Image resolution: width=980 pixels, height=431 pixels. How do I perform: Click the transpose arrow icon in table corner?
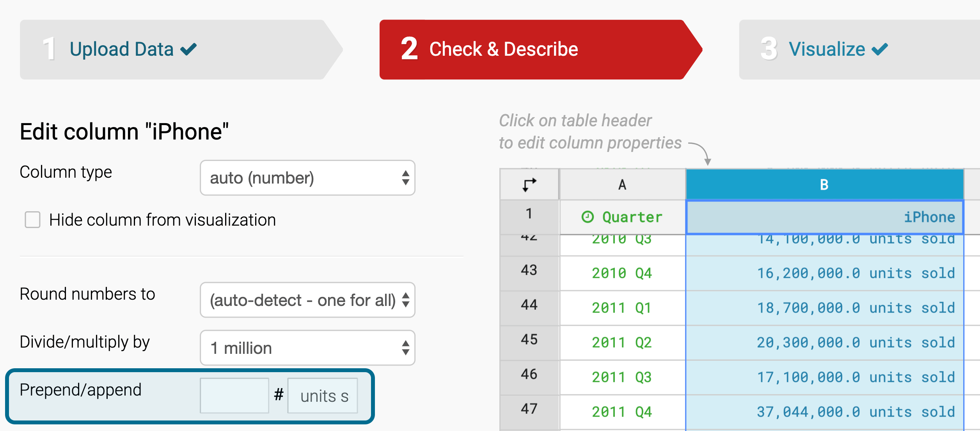(x=529, y=184)
